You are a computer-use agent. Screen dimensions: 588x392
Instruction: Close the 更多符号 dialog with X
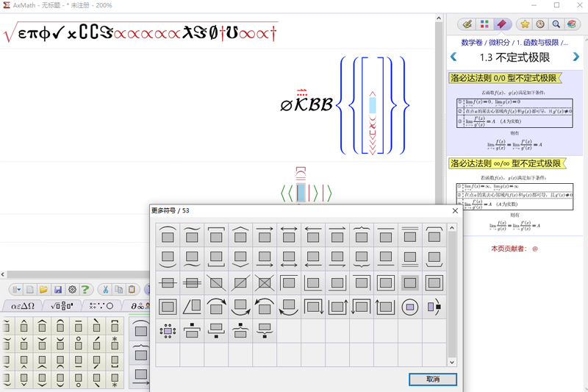(x=455, y=211)
